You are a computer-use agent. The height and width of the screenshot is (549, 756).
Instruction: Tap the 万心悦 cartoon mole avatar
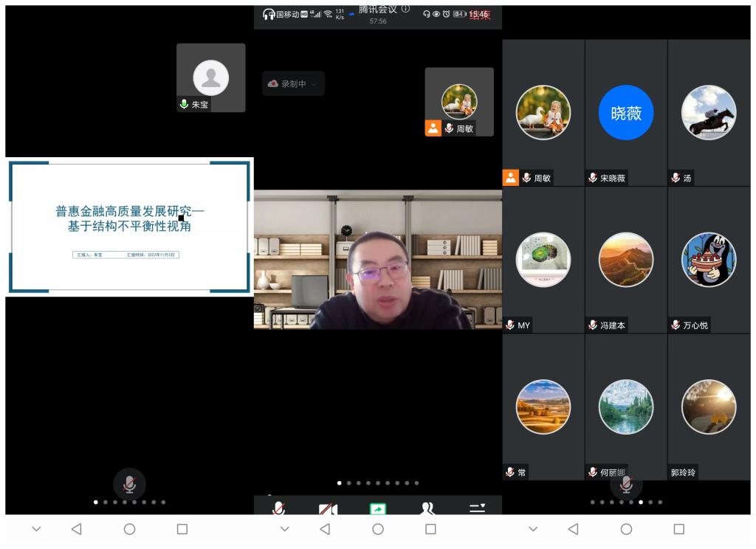(x=709, y=260)
